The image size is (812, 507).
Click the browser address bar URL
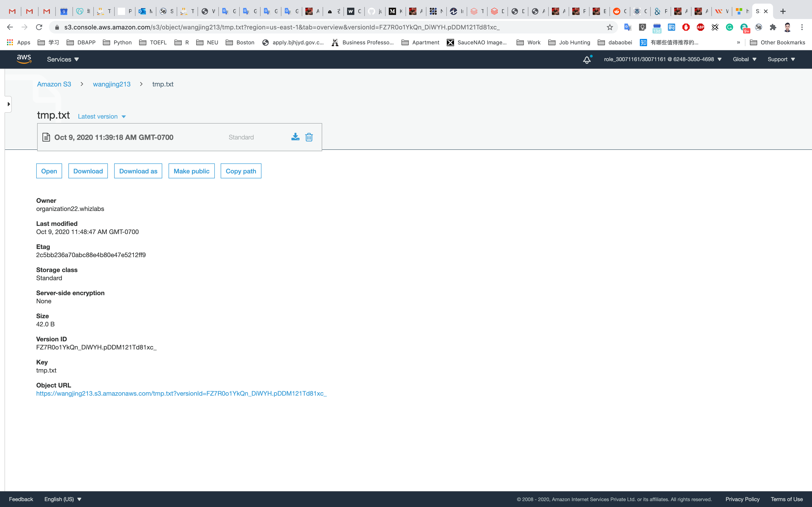tap(282, 27)
